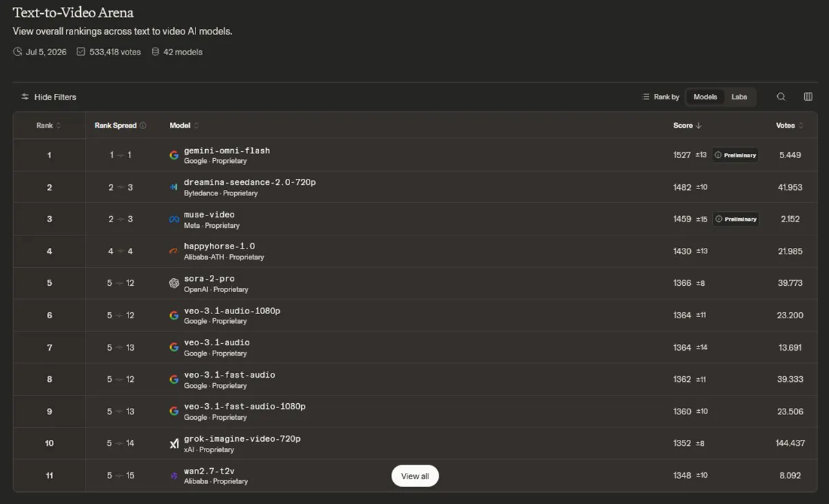Click the score 1352 for grok-imagine-video-720p
The image size is (829, 504).
pyautogui.click(x=682, y=443)
